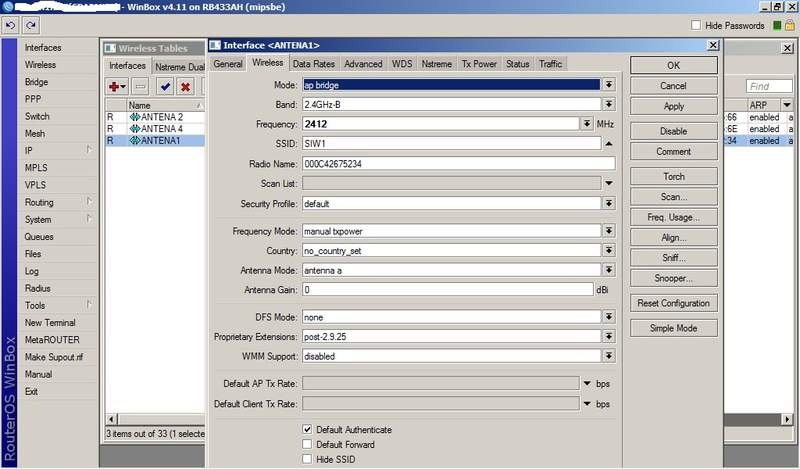
Task: Click the Scan... button
Action: point(673,196)
